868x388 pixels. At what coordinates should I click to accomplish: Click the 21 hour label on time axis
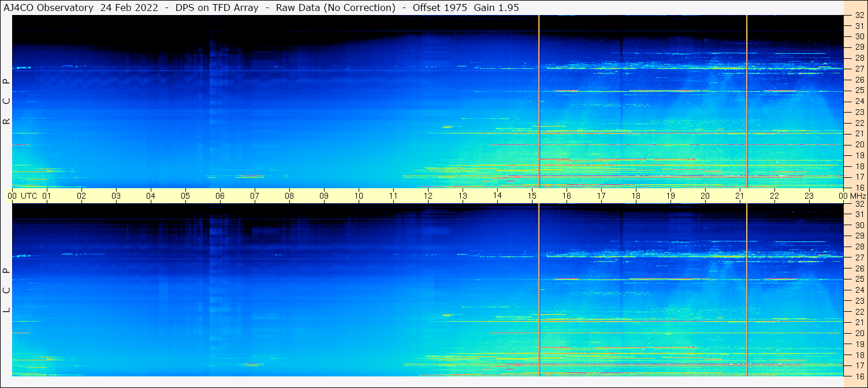[x=740, y=196]
